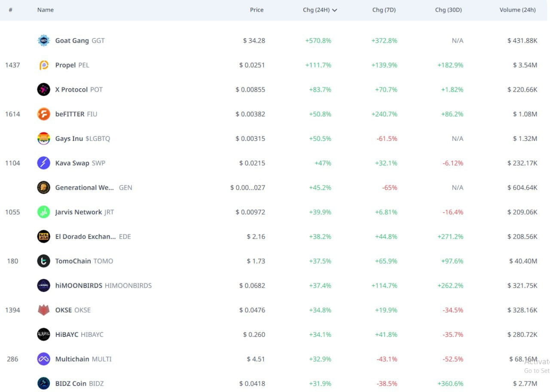Screen dimensions: 550x392
Task: Click the OKSE coin logo
Action: pyautogui.click(x=43, y=310)
